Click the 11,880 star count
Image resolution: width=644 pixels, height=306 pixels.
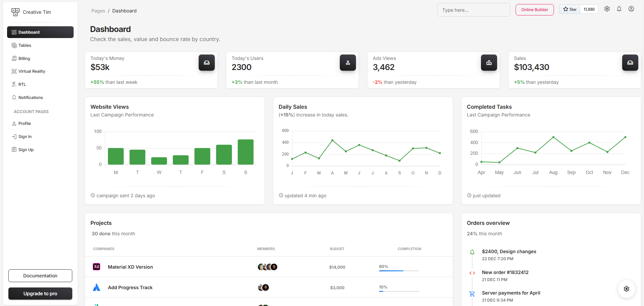(x=589, y=9)
